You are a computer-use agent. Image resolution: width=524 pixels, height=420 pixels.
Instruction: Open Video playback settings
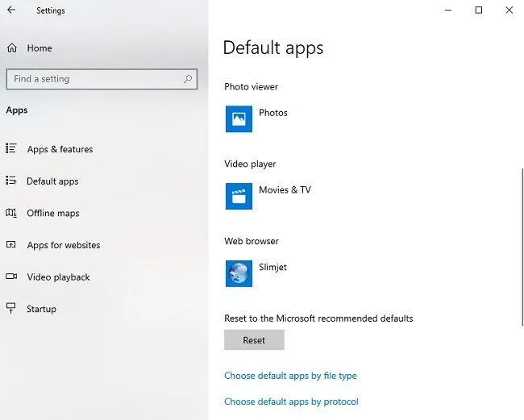(59, 277)
